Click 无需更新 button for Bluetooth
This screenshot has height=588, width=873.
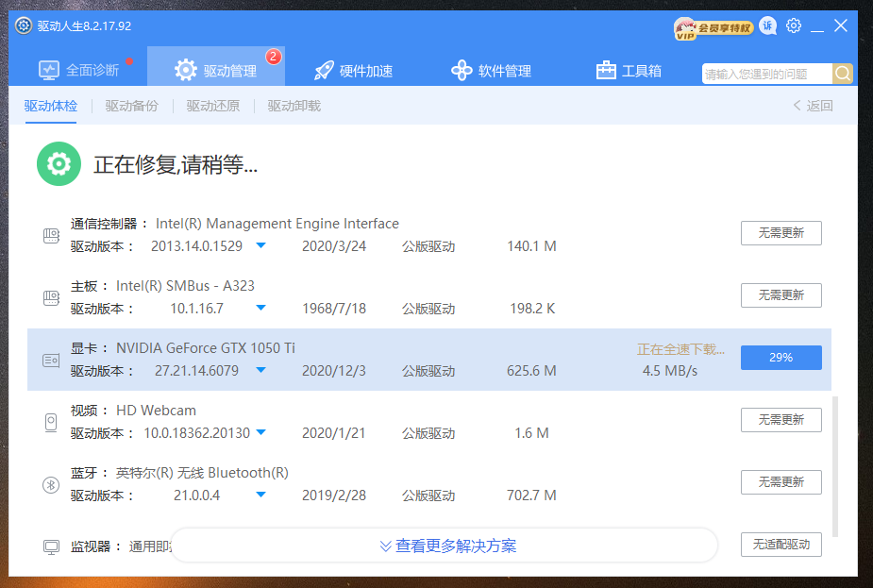[x=781, y=482]
